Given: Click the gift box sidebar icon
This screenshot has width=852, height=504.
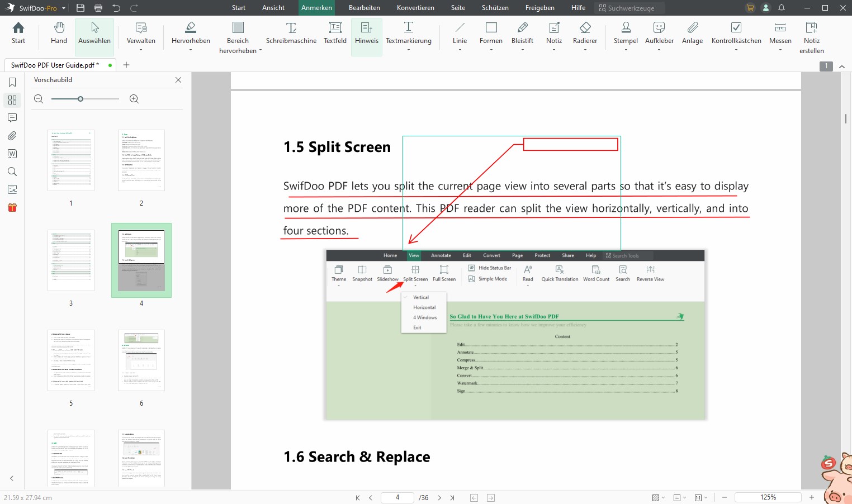Looking at the screenshot, I should 12,207.
